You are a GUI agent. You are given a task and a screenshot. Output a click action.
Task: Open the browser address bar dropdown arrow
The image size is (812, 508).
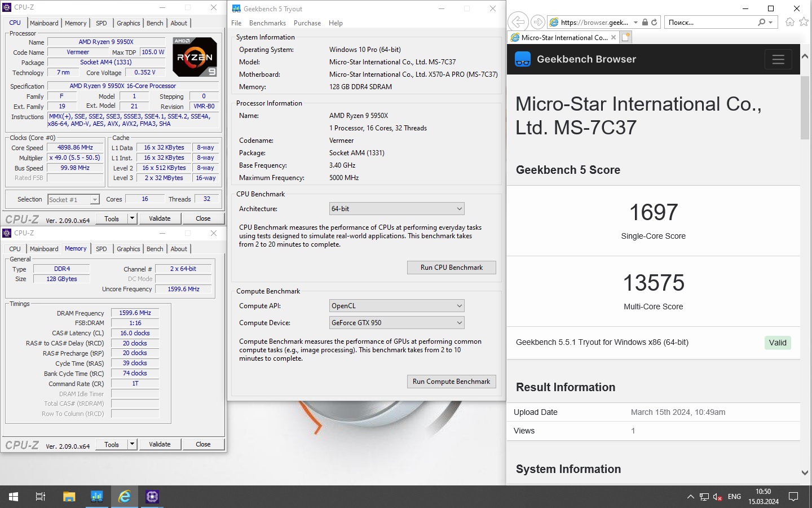[x=636, y=22]
